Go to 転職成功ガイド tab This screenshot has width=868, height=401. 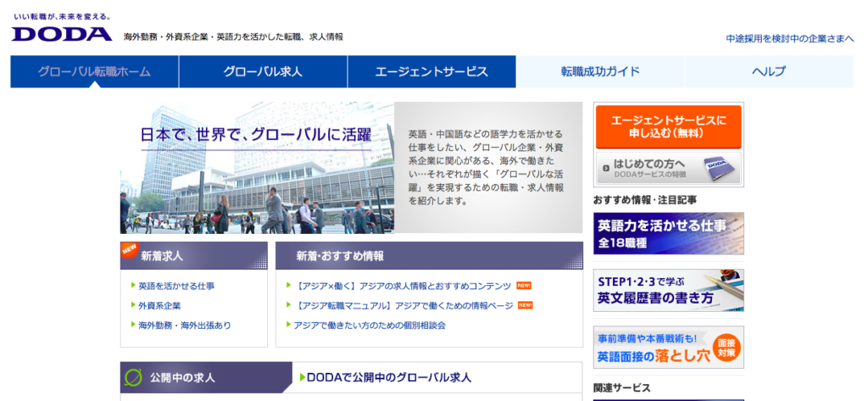(x=600, y=71)
